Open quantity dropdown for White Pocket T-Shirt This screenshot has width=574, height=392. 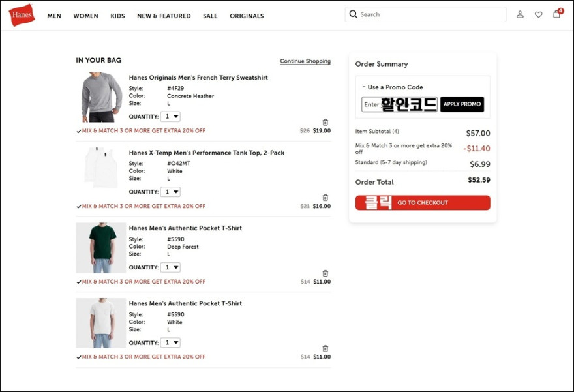171,342
